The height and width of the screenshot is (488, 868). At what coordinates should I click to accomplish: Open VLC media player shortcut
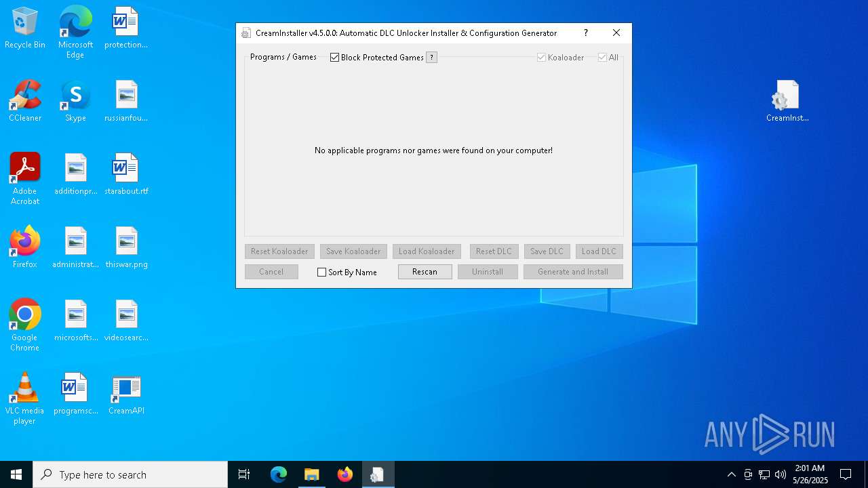(x=24, y=399)
